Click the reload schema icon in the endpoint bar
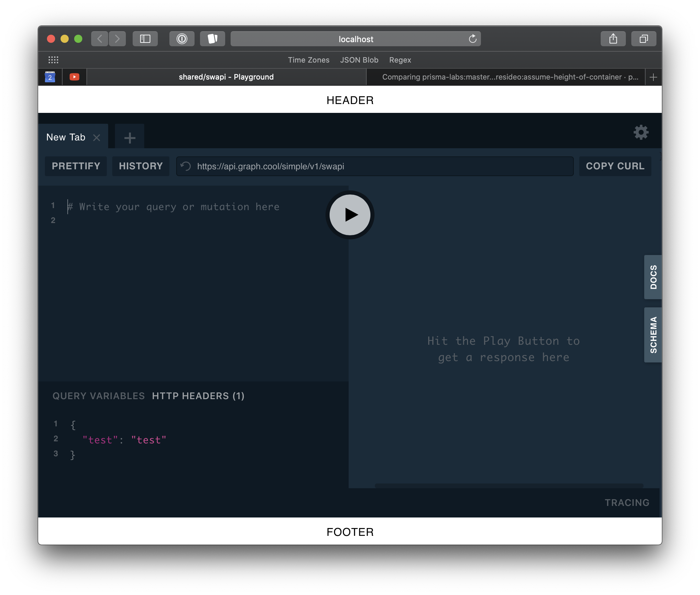 tap(186, 166)
